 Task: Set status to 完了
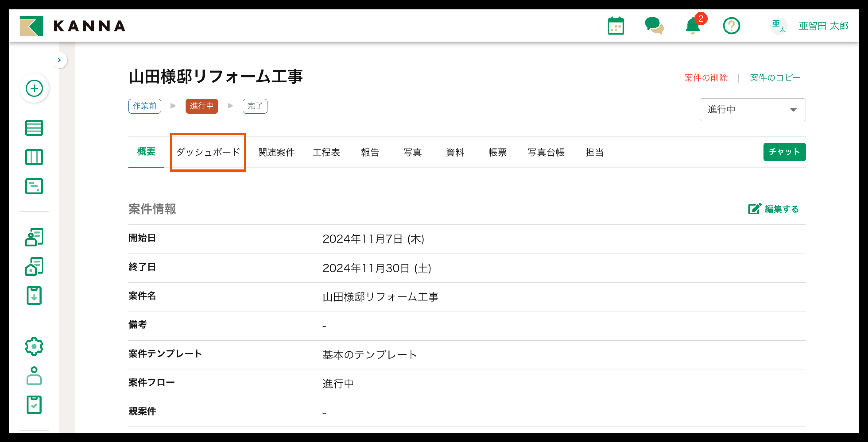(x=255, y=106)
